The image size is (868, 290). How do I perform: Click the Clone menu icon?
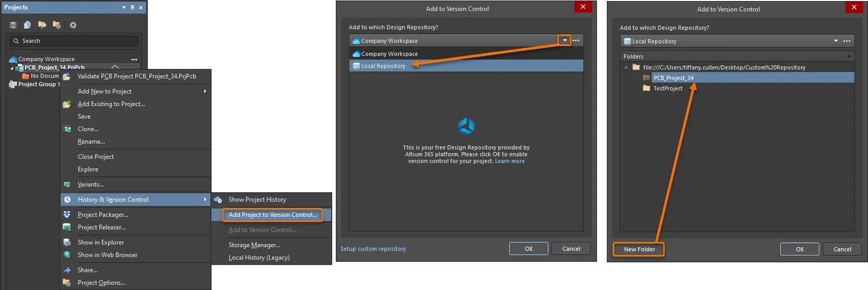[x=67, y=129]
